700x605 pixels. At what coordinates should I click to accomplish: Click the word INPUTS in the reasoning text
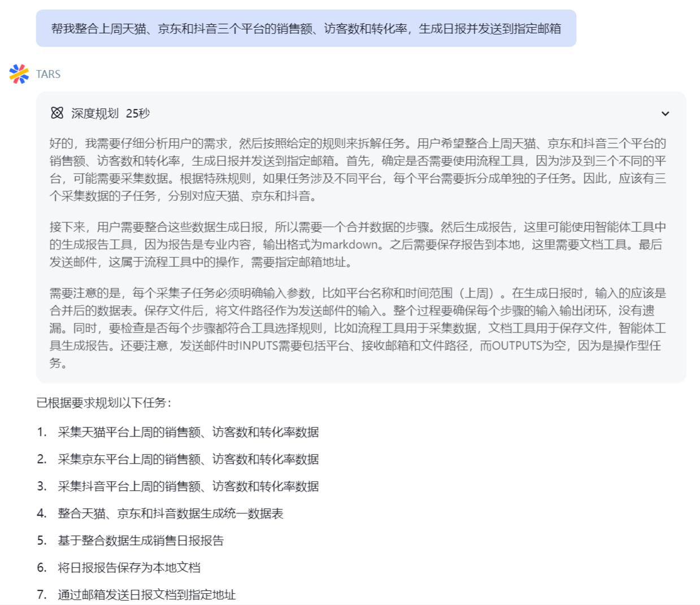258,345
